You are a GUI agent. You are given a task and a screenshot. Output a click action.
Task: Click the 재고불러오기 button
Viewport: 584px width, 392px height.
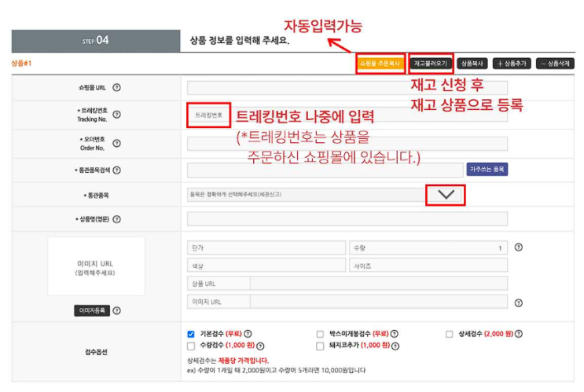tap(431, 64)
